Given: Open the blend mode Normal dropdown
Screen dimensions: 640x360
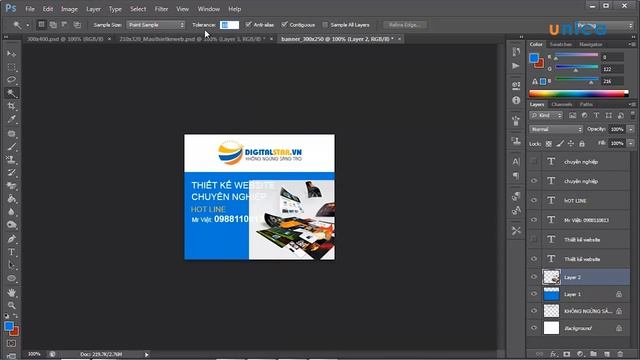Looking at the screenshot, I should click(556, 129).
